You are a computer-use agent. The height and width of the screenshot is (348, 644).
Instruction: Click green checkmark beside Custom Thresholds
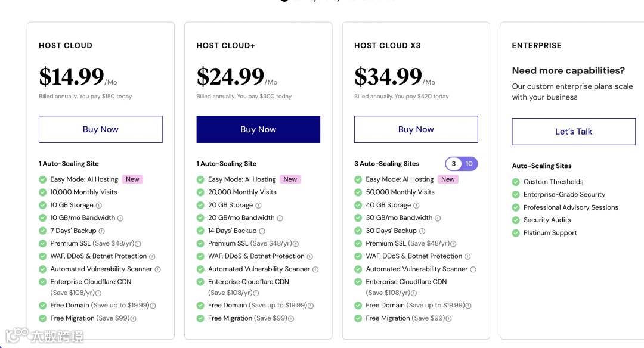pyautogui.click(x=516, y=182)
